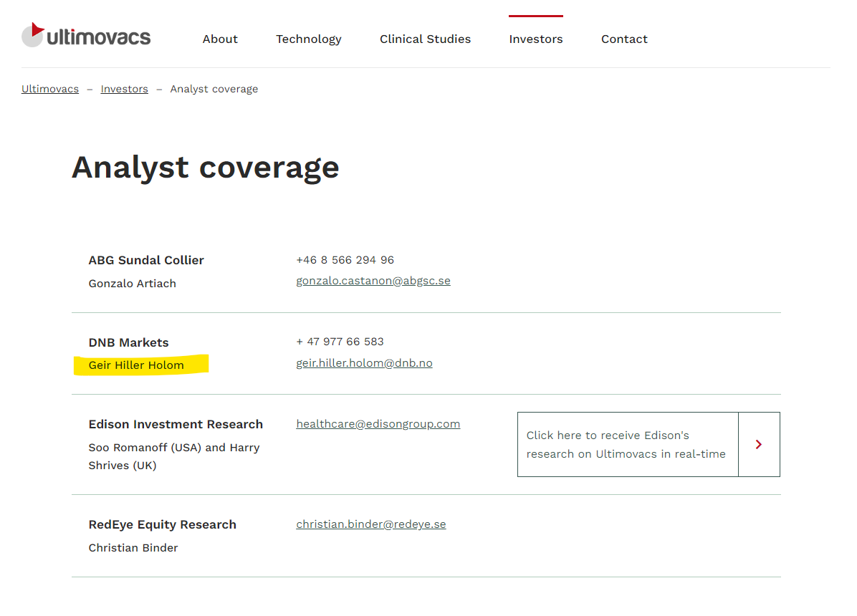Click phone number '+46 8 566 294 96'
Viewport: 857px width, 616px height.
tap(345, 260)
